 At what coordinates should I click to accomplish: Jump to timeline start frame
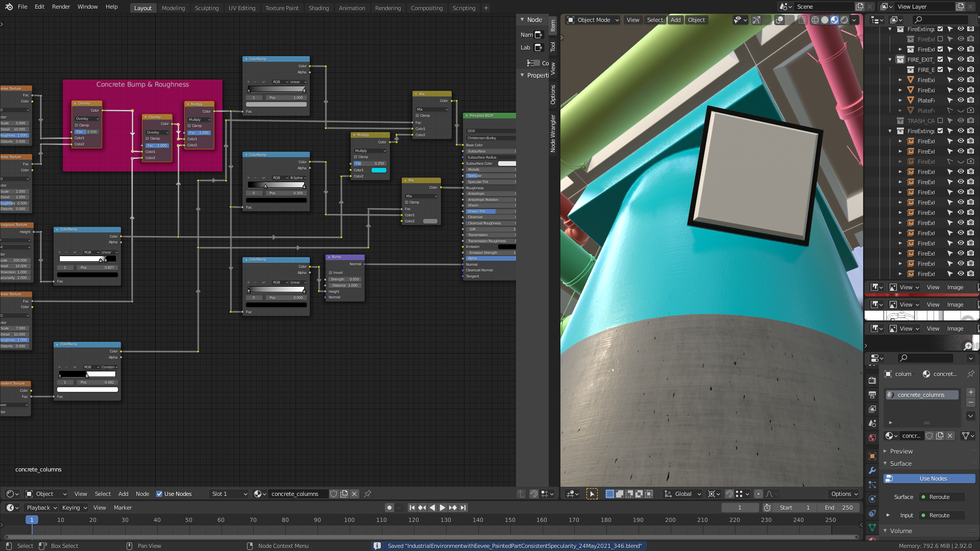tap(412, 508)
